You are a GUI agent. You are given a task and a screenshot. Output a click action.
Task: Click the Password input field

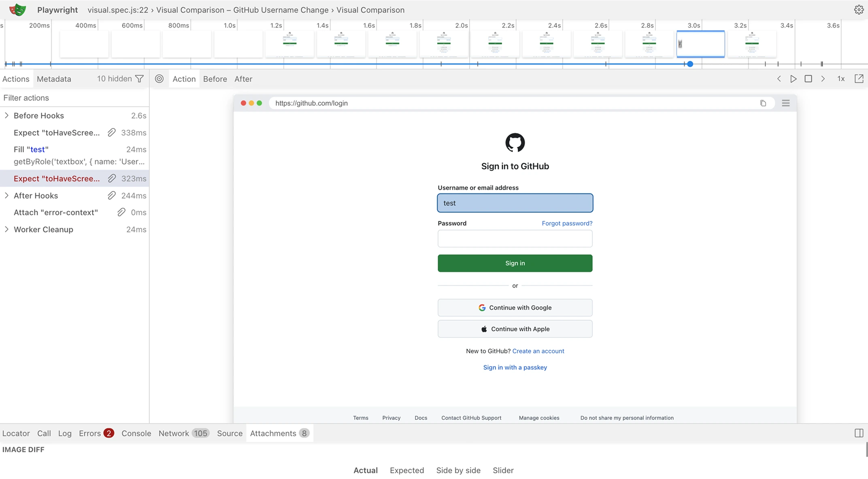point(515,239)
